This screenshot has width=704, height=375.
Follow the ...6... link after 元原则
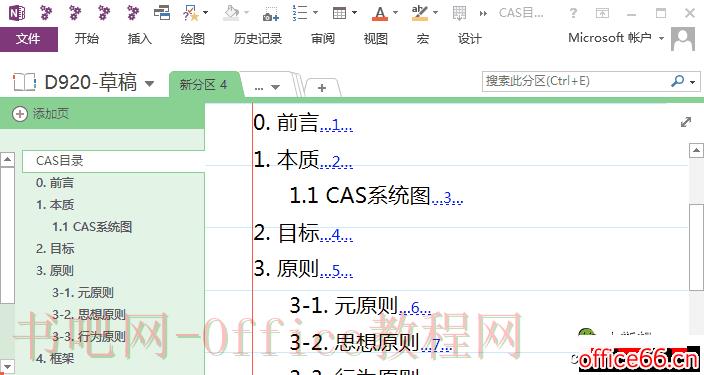(x=415, y=308)
